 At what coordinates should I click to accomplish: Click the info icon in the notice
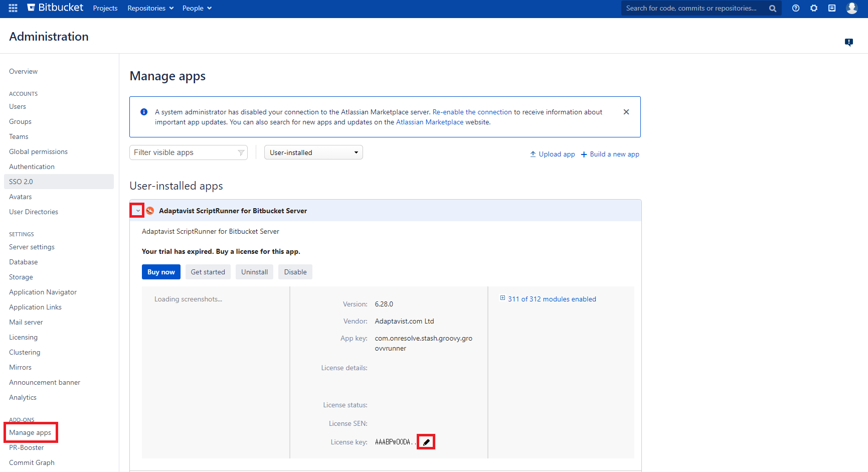click(x=144, y=112)
